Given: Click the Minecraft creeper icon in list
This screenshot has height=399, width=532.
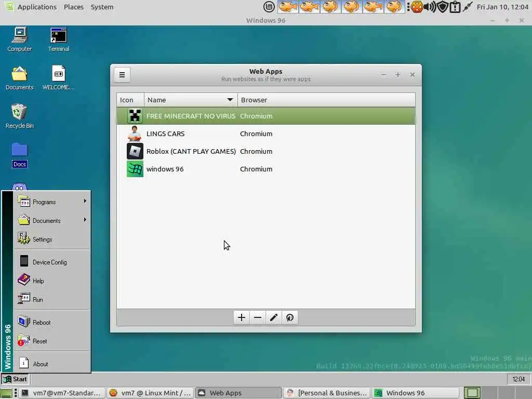Looking at the screenshot, I should [x=135, y=116].
